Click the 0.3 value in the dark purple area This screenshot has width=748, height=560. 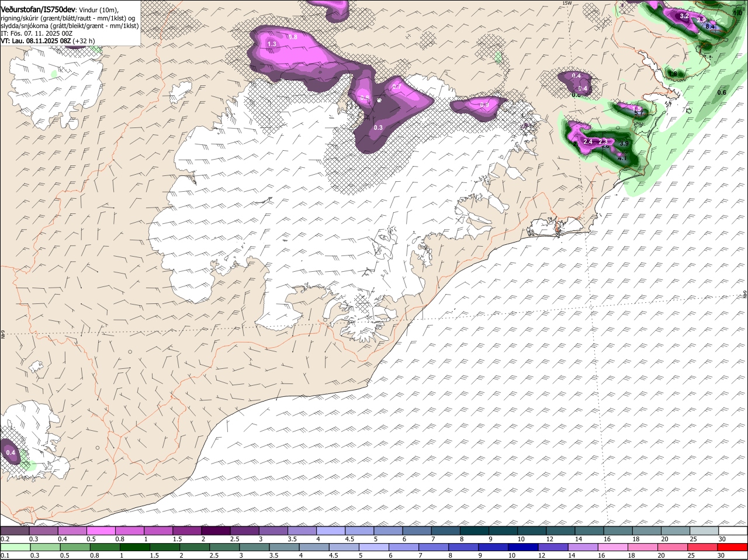[x=378, y=127]
